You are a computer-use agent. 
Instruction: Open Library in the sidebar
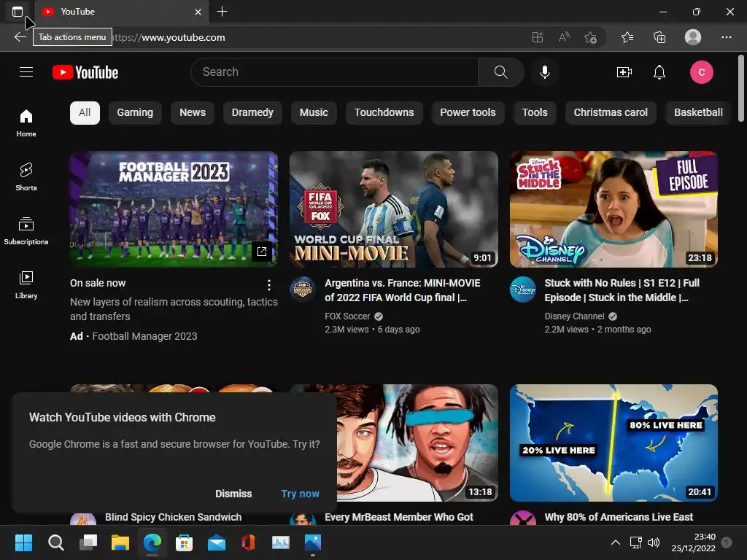tap(26, 285)
